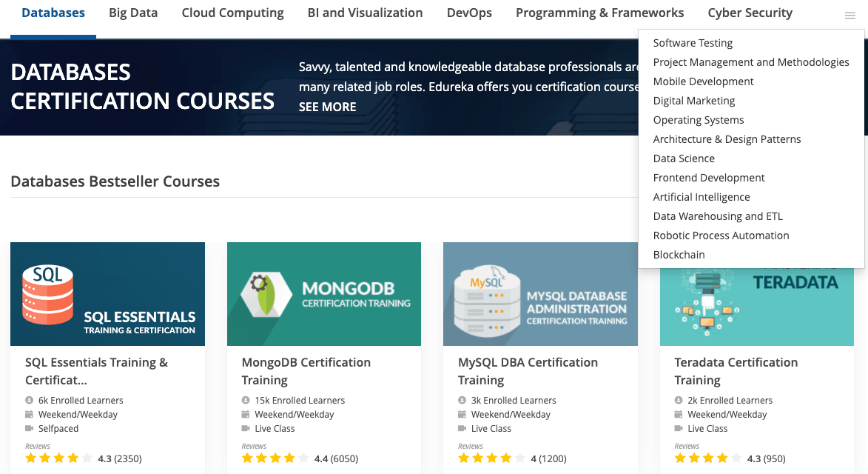868x474 pixels.
Task: Open Frontend Development menu entry
Action: tap(709, 178)
